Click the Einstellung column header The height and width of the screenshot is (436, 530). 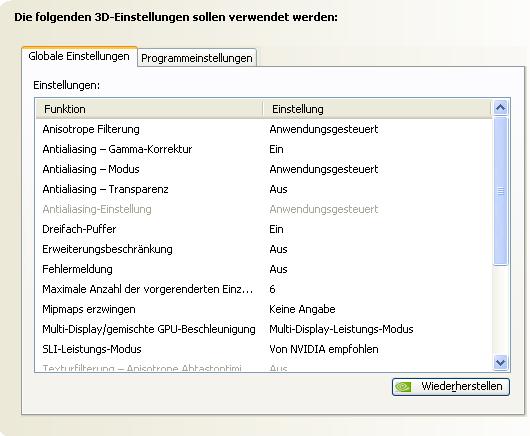(x=377, y=109)
